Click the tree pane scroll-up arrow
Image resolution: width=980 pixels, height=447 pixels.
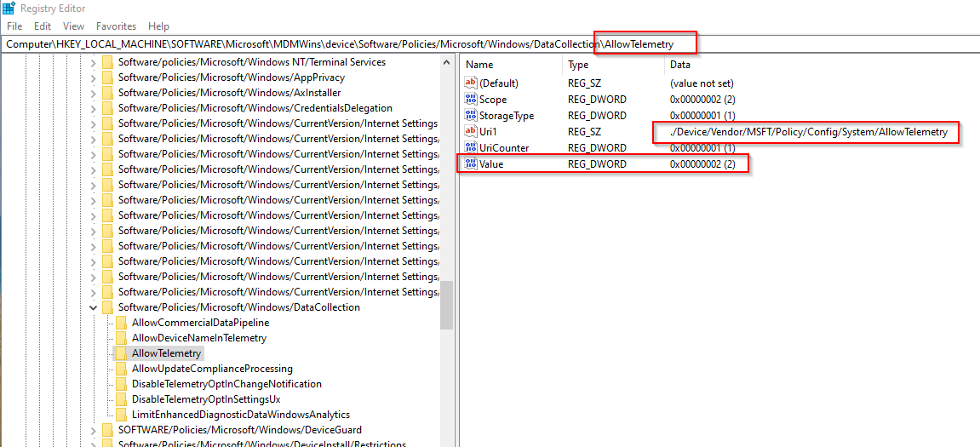pyautogui.click(x=446, y=62)
